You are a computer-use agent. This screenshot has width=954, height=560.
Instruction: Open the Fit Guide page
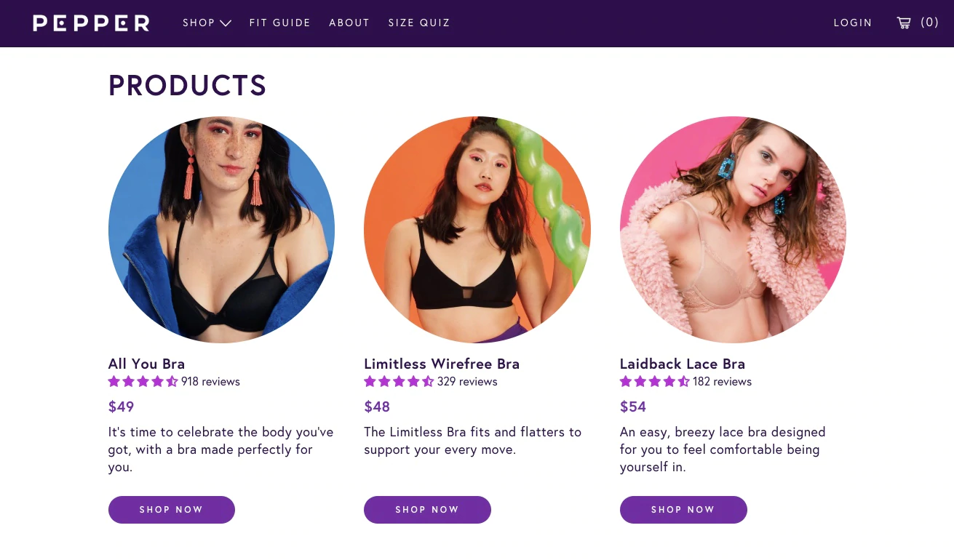(280, 23)
